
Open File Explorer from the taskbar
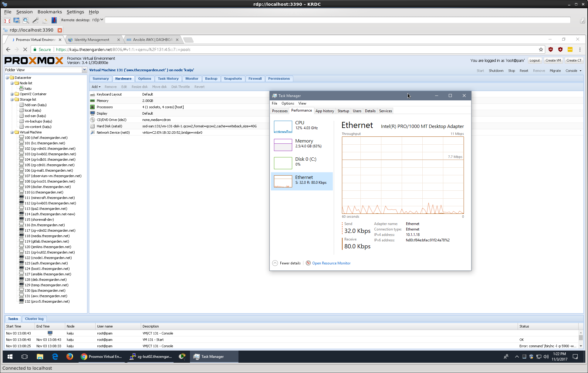(x=40, y=357)
